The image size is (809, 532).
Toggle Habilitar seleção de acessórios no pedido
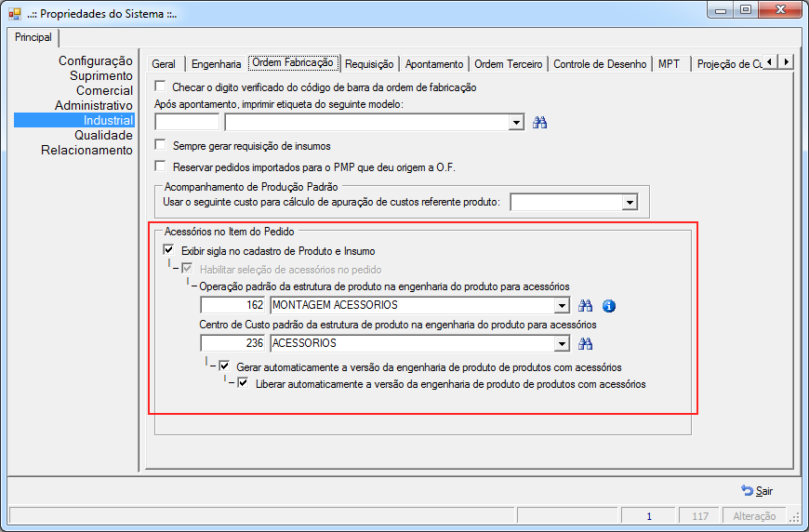(x=187, y=268)
